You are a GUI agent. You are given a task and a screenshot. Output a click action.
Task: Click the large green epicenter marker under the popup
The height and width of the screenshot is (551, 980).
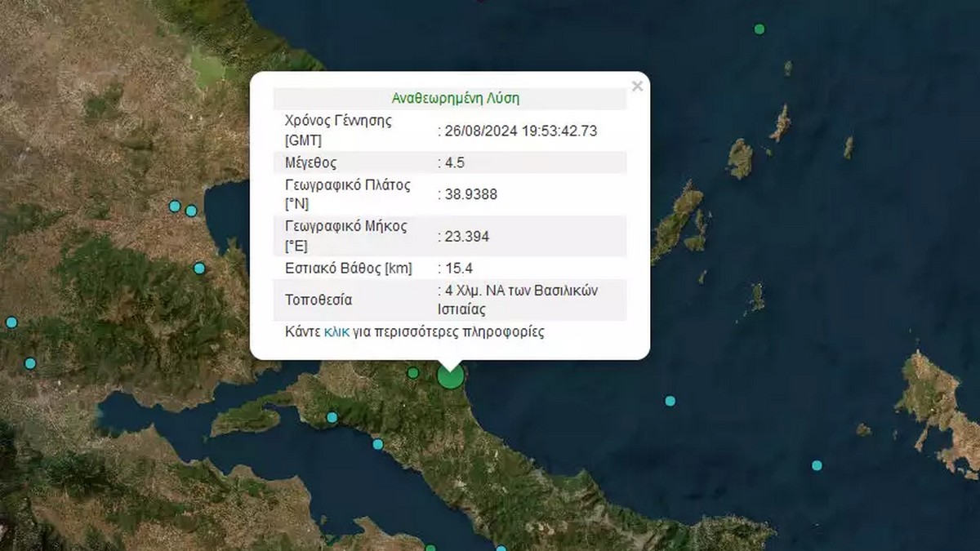450,375
